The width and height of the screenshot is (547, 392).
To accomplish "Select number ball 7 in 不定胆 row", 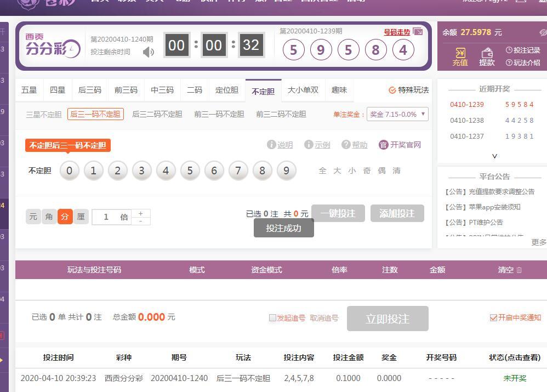I will click(238, 171).
